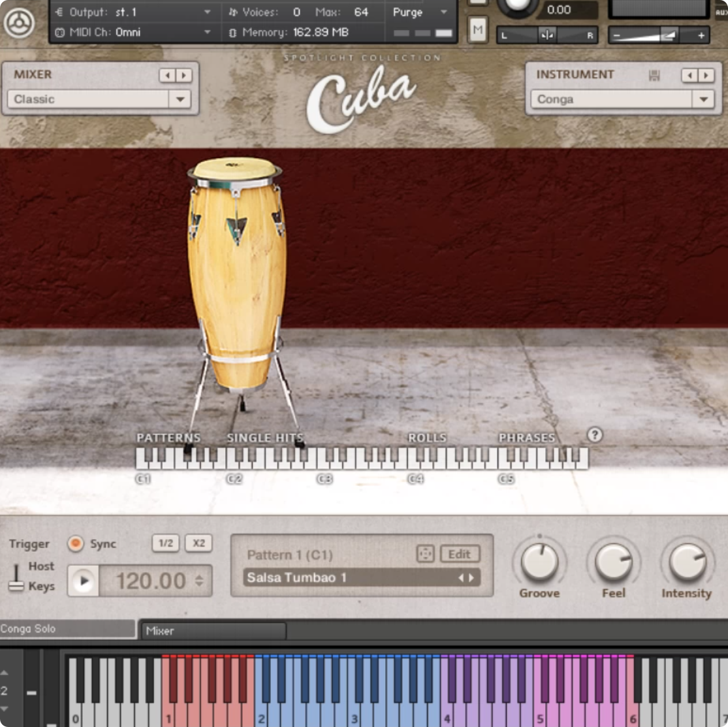Screen dimensions: 728x727
Task: Click the pattern drag-to-host icon
Action: pos(425,554)
